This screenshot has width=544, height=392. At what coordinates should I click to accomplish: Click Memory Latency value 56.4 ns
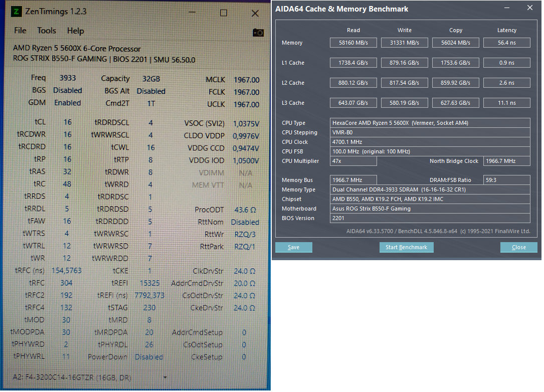click(506, 43)
